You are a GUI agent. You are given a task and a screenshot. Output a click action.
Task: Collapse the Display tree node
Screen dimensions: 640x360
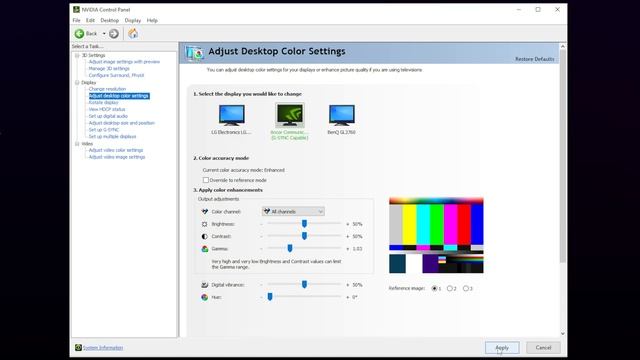pyautogui.click(x=77, y=82)
